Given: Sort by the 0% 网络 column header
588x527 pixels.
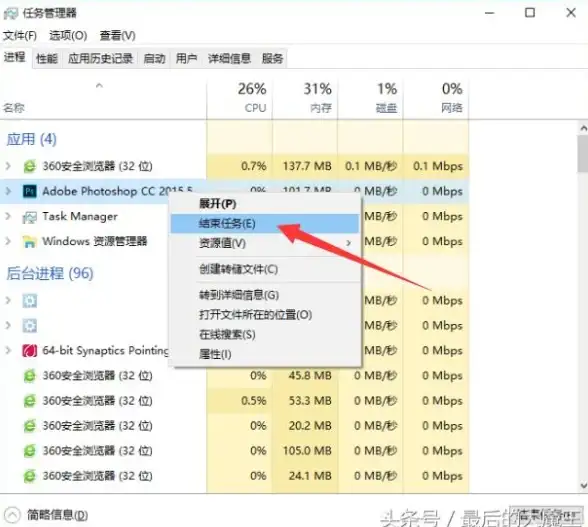Looking at the screenshot, I should pos(436,99).
